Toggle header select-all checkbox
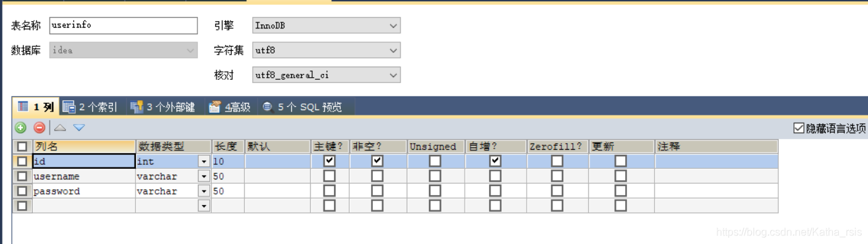 click(22, 146)
